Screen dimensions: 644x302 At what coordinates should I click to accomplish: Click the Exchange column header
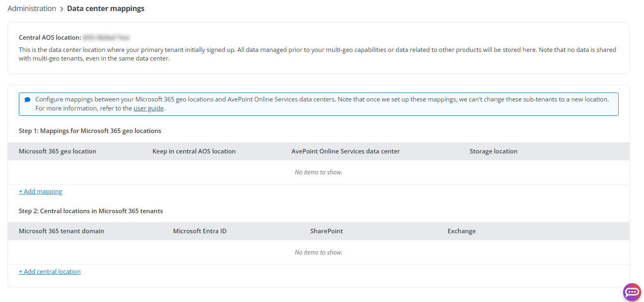click(462, 231)
